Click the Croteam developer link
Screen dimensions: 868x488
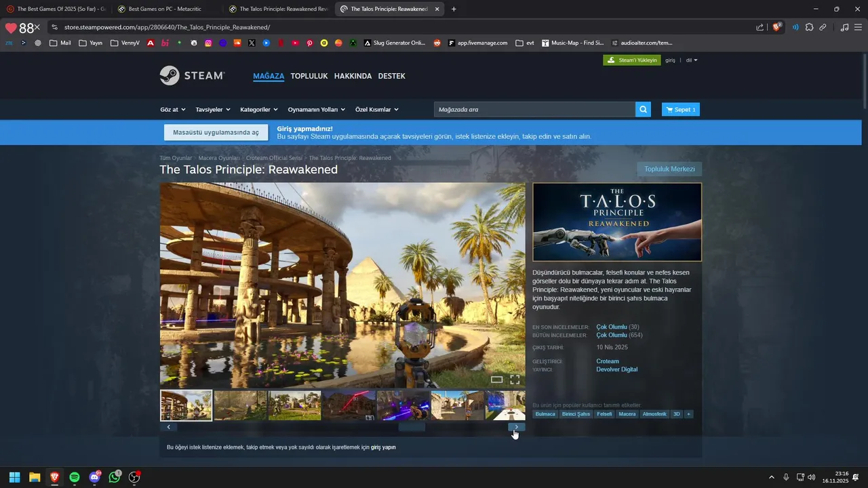608,361
